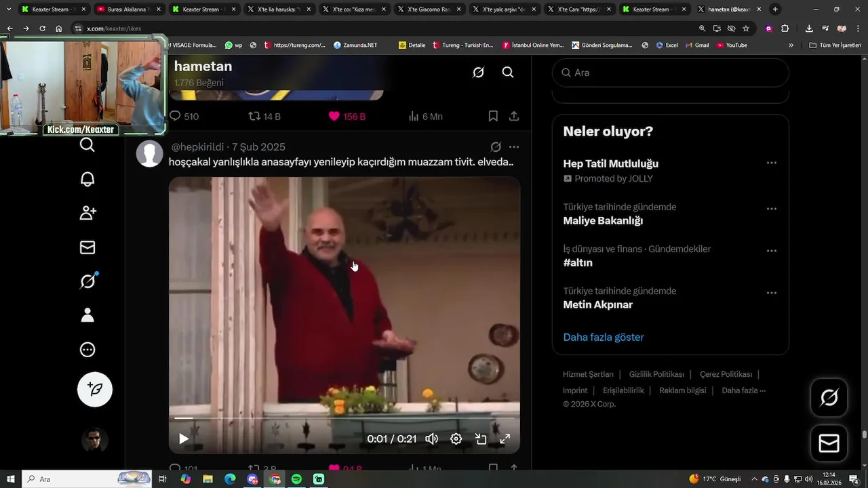Bookmark the post with 156 B likes

[x=493, y=117]
